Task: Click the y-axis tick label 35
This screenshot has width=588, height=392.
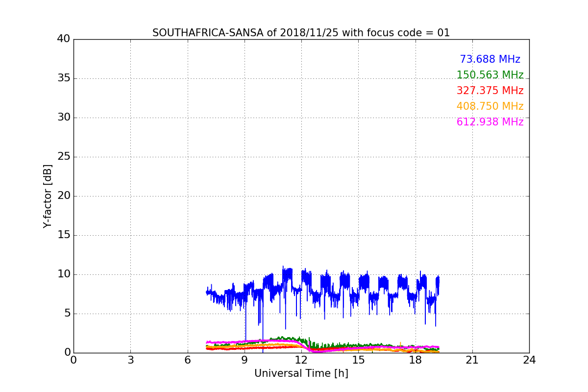Action: tap(64, 78)
